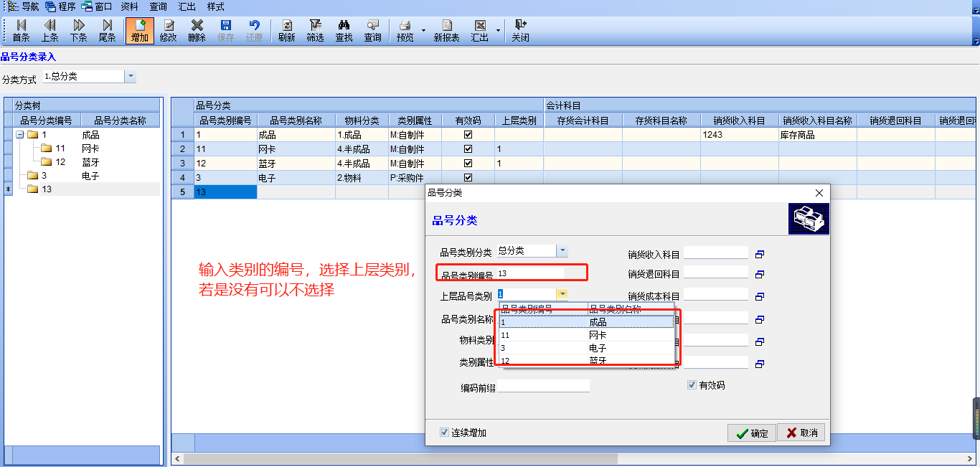The height and width of the screenshot is (467, 980).
Task: Click the 汇出 export icon in toolbar
Action: pyautogui.click(x=480, y=31)
